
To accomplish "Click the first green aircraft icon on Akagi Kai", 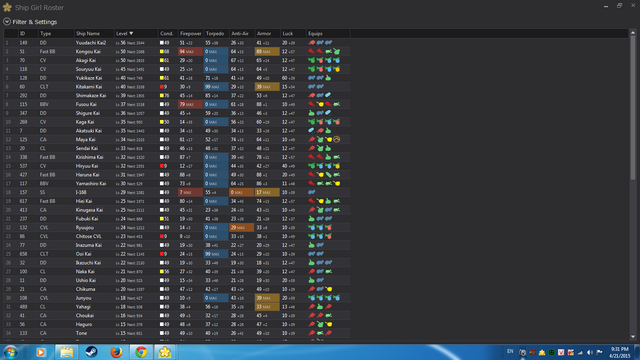I will [x=311, y=60].
